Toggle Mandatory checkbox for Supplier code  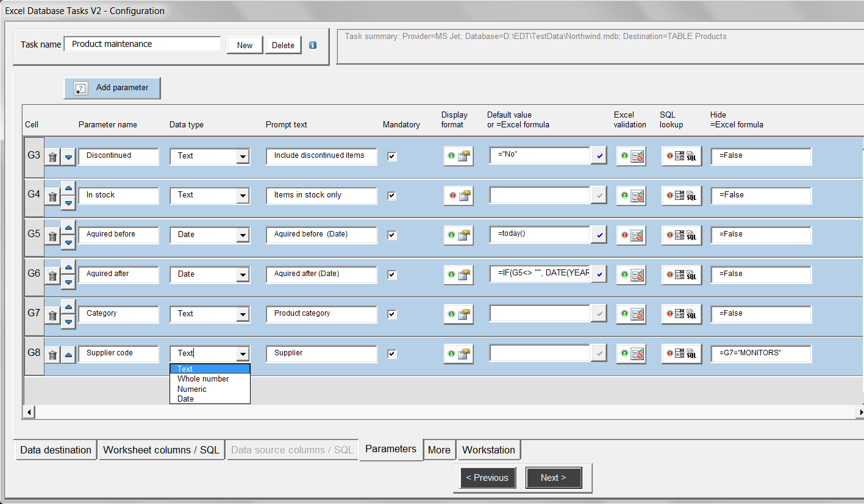392,354
